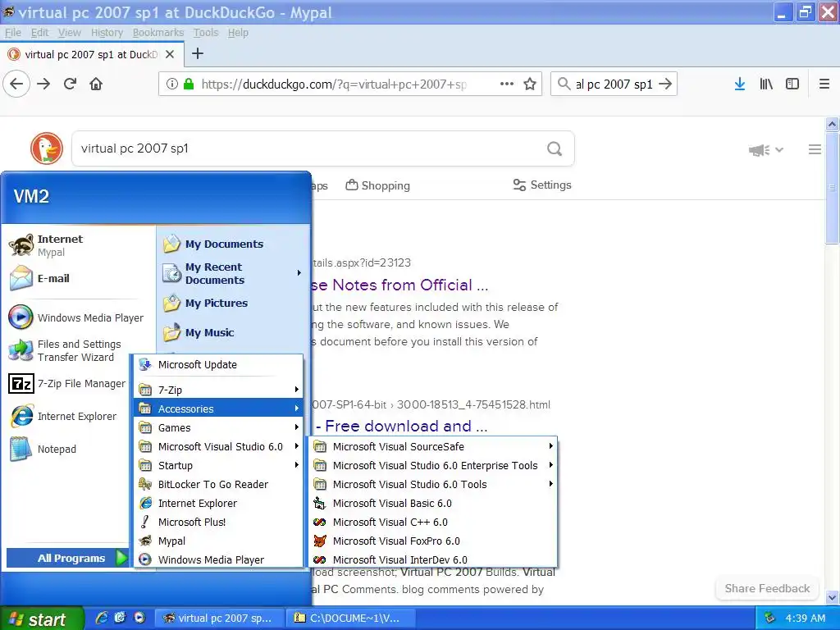
Task: Open a new browser tab
Action: point(198,53)
